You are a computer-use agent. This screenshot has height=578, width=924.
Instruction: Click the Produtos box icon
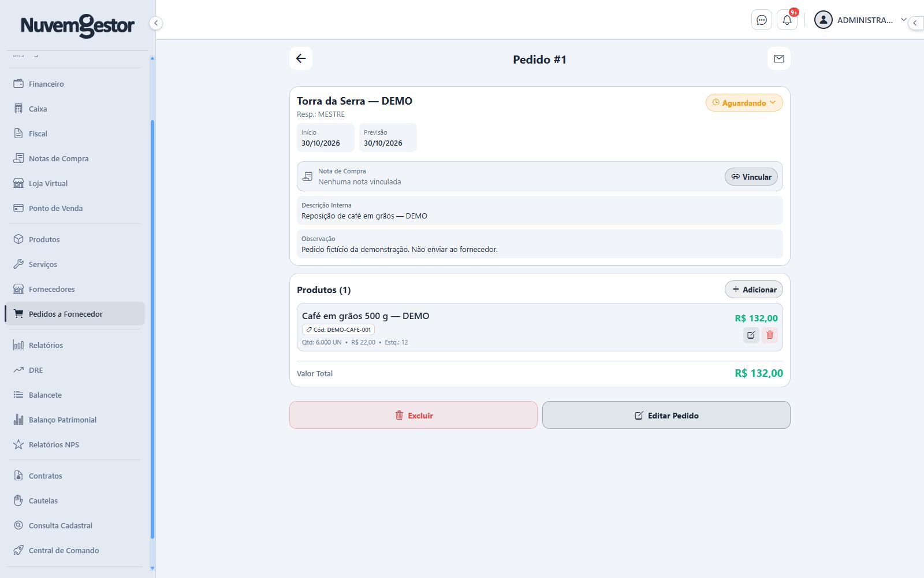tap(18, 239)
